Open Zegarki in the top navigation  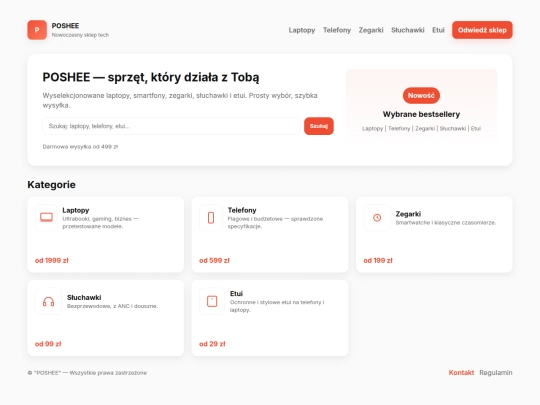[x=371, y=30]
